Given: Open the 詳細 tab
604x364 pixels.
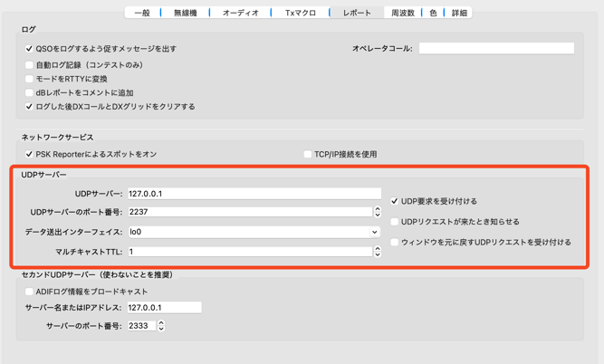Looking at the screenshot, I should pos(459,13).
